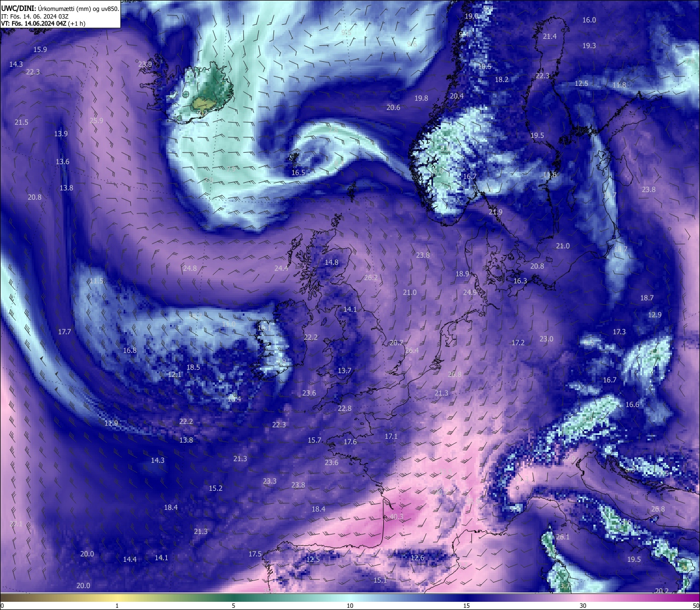The image size is (700, 610).
Task: Click the 16.3 value over Danish islands
Action: point(520,281)
